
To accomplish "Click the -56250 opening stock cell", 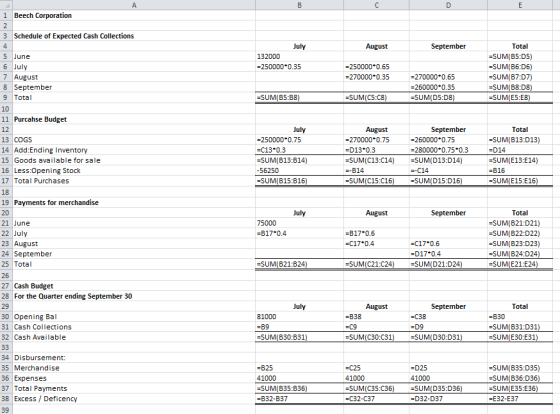I will (299, 170).
